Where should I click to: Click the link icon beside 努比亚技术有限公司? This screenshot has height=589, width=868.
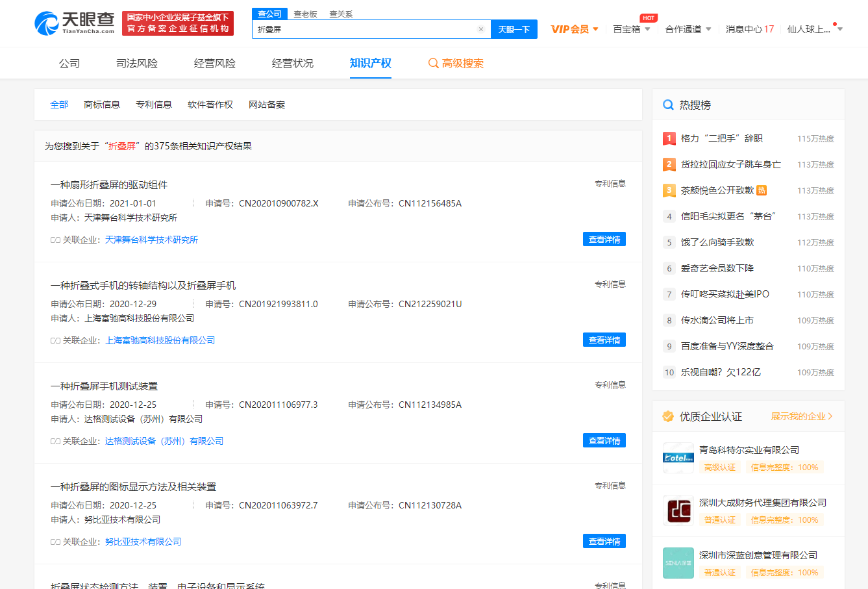pyautogui.click(x=55, y=542)
